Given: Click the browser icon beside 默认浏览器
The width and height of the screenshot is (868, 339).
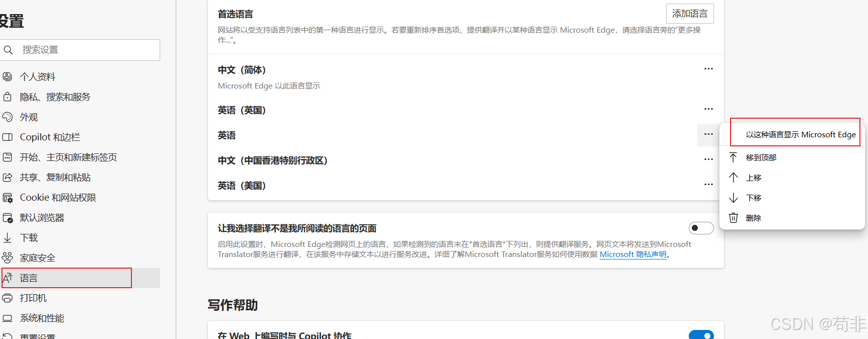Looking at the screenshot, I should [x=7, y=218].
